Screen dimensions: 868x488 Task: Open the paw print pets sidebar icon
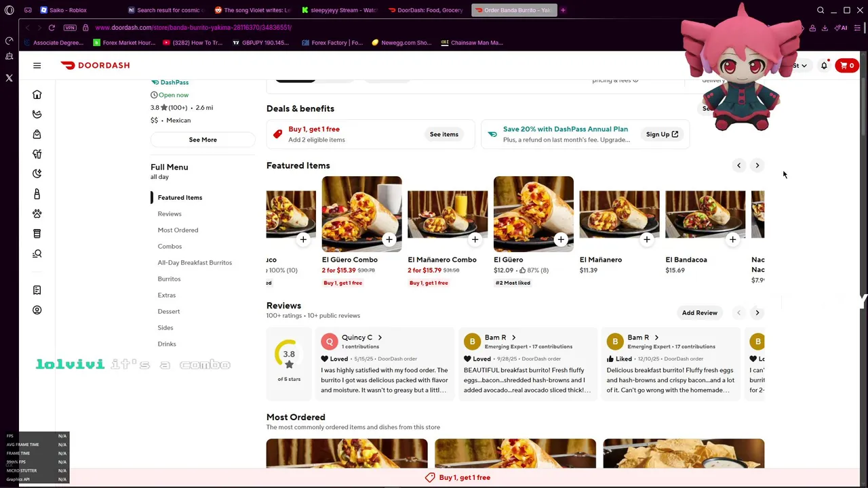[x=37, y=213]
